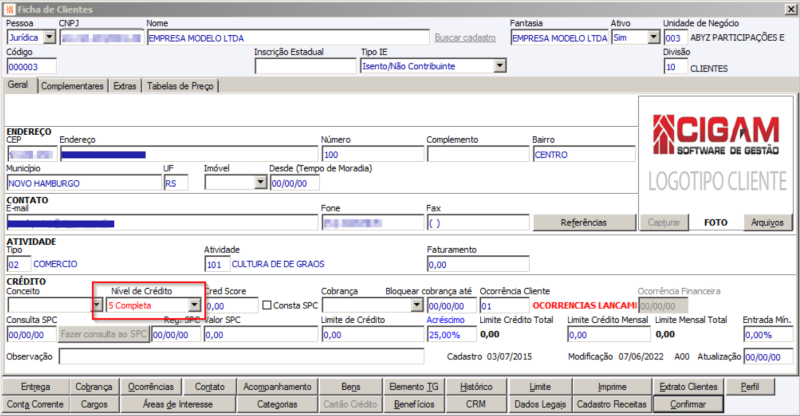The image size is (800, 416).
Task: Click the Capturar photo button
Action: (664, 223)
